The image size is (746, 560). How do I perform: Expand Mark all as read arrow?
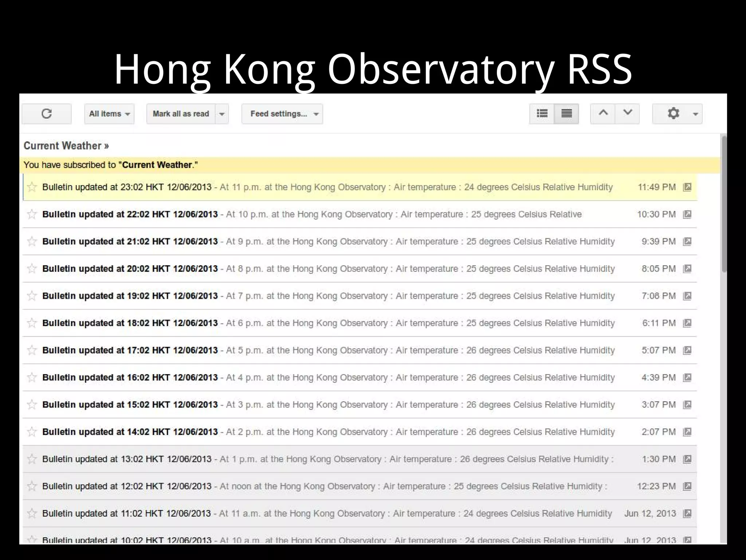click(x=222, y=114)
